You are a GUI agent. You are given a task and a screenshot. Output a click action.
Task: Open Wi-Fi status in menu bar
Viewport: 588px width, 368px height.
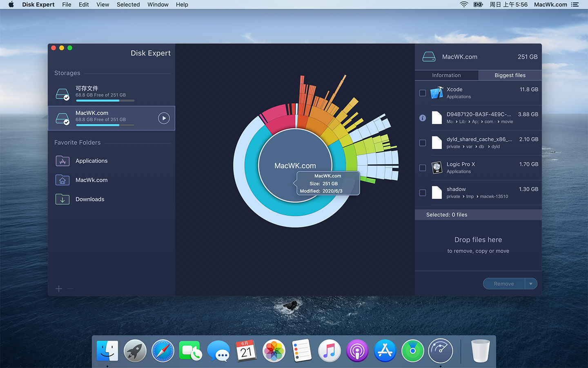click(x=464, y=4)
